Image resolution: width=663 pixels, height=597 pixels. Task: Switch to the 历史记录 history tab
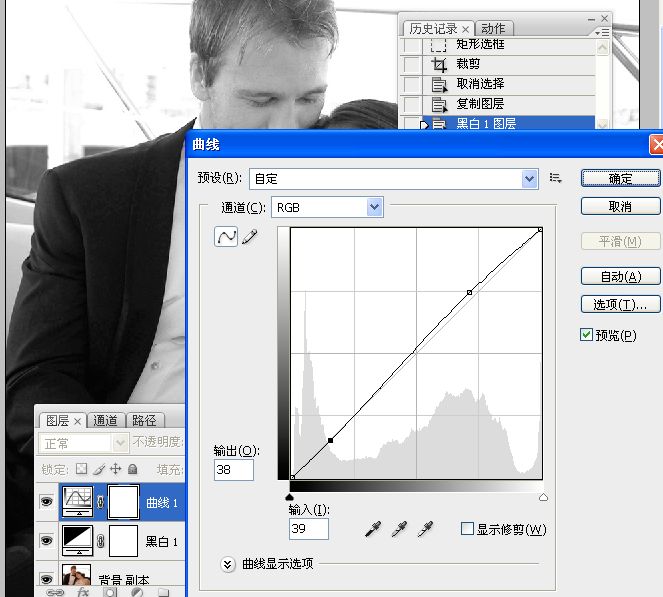(x=433, y=29)
